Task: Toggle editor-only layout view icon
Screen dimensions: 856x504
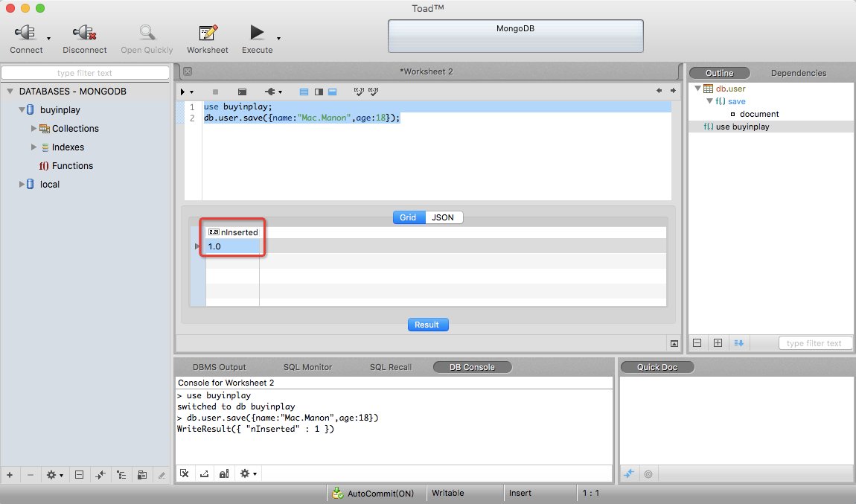Action: coord(304,92)
